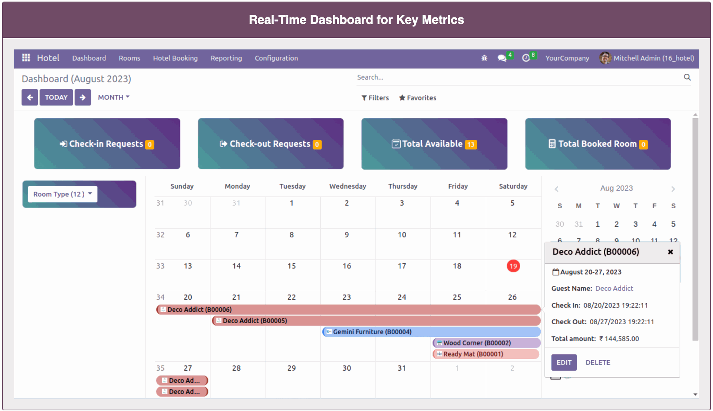Click the Gemini Furniture (B00004) booking bar

tap(430, 331)
